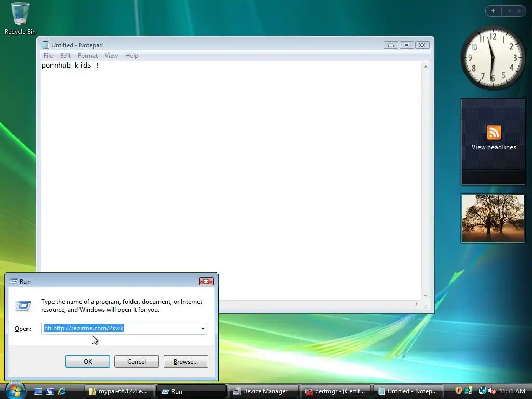Switch to Untitled - Notepad taskbar button
This screenshot has height=399, width=532.
click(408, 391)
